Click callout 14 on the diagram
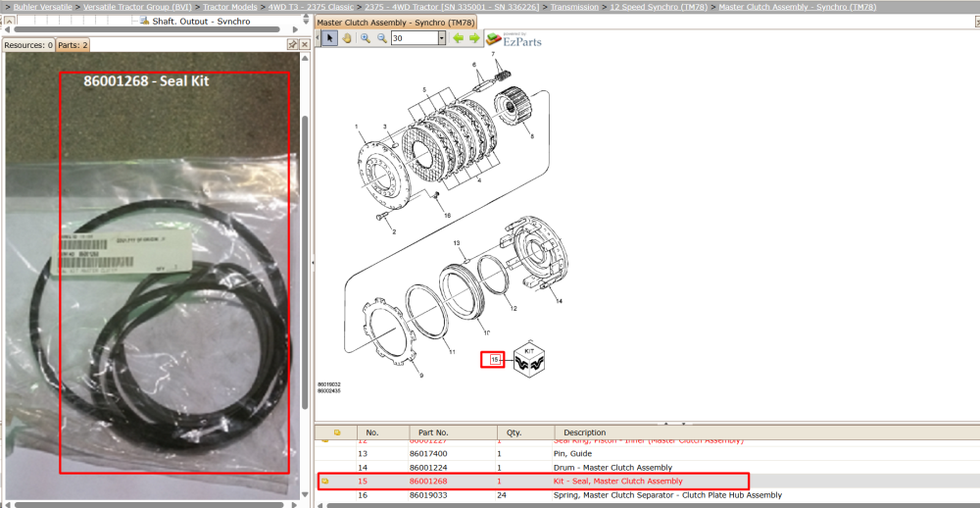Viewport: 980px width, 508px height. pyautogui.click(x=559, y=301)
